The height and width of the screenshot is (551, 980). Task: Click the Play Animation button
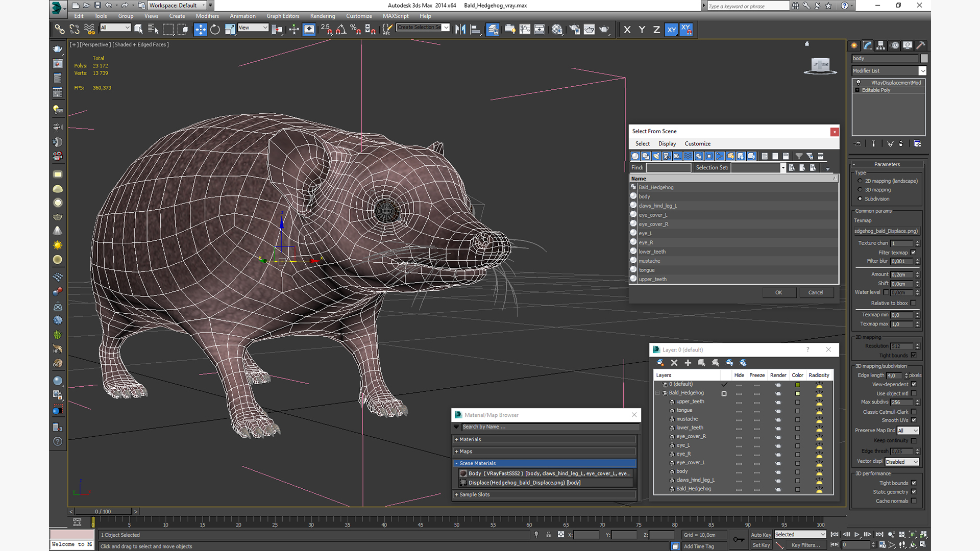[857, 535]
